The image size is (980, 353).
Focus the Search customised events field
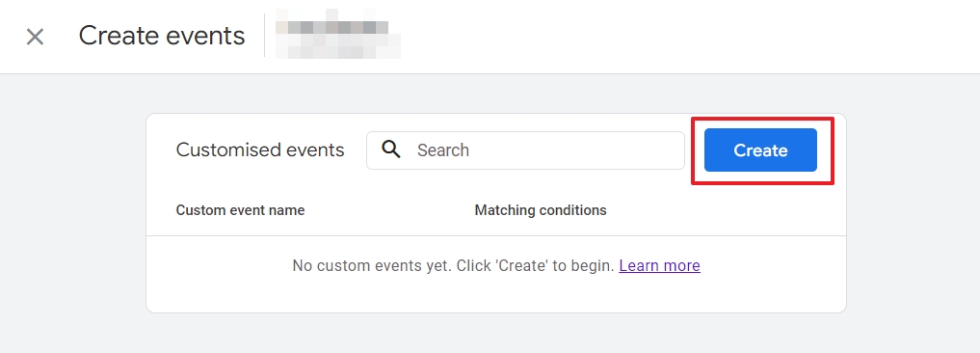point(525,150)
